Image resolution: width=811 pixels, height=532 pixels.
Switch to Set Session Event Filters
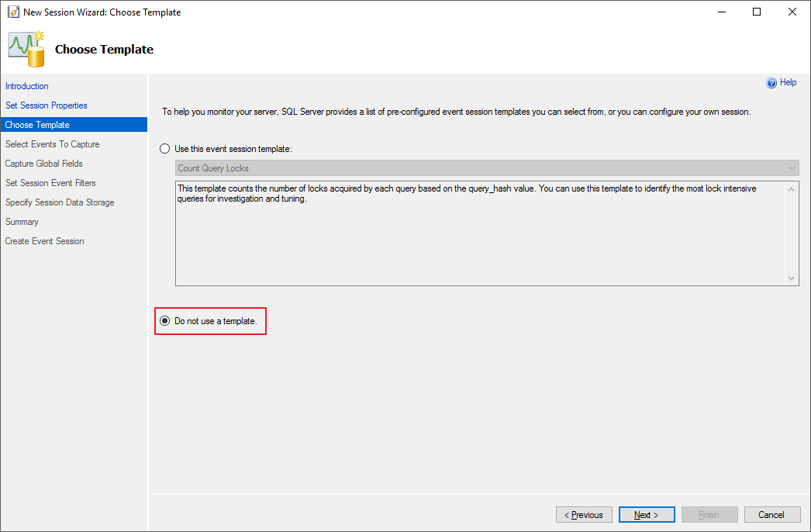50,183
